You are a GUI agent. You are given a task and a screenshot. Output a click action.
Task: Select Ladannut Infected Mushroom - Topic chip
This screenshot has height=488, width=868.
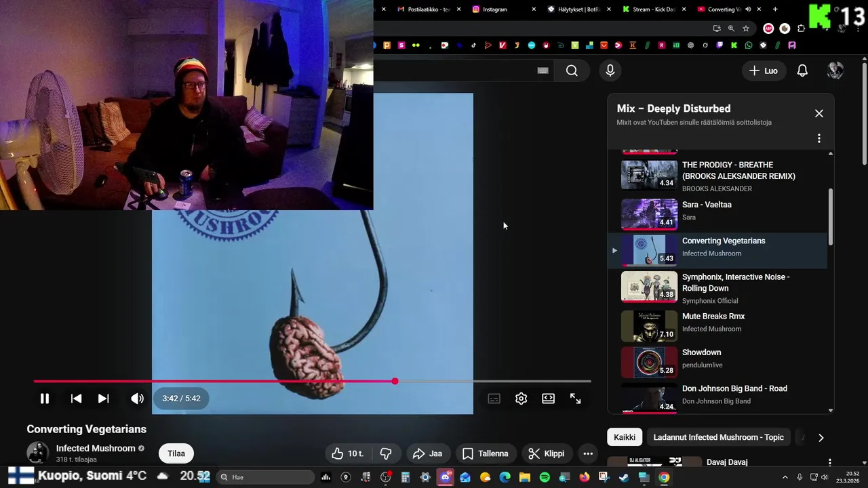pos(718,437)
